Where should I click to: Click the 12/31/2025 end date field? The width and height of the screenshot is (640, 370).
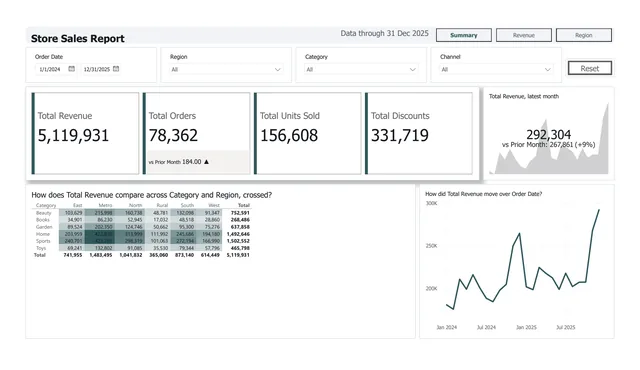point(97,69)
